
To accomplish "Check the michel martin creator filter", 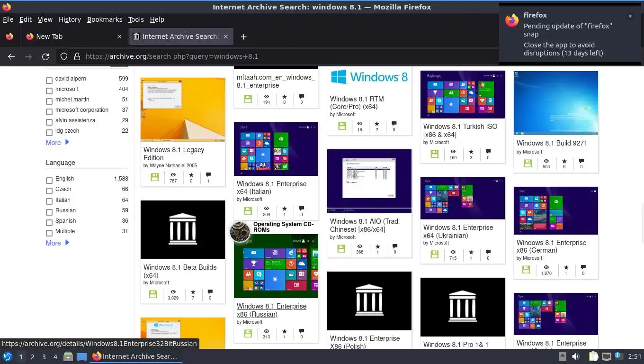I will click(49, 101).
